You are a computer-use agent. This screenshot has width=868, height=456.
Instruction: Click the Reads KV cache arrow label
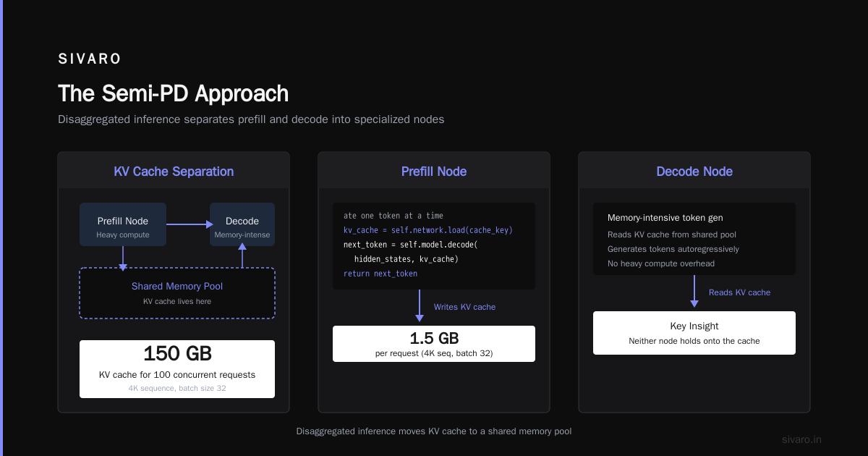tap(739, 292)
